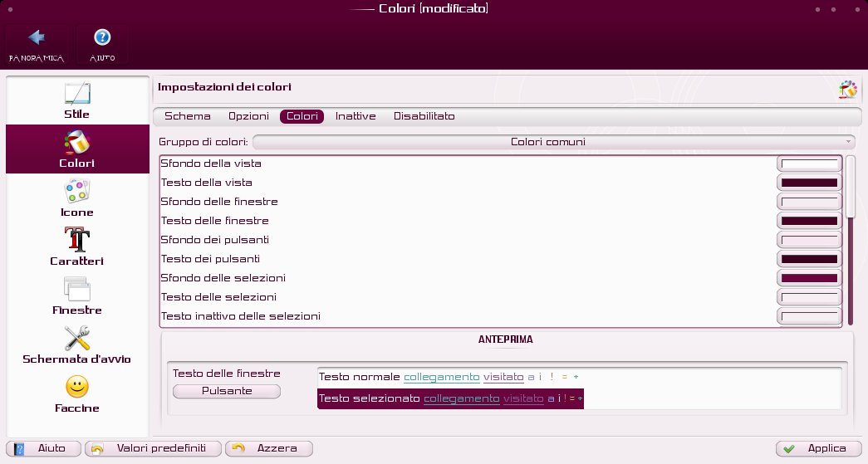Click the color list vertical scrollbar

[x=851, y=241]
